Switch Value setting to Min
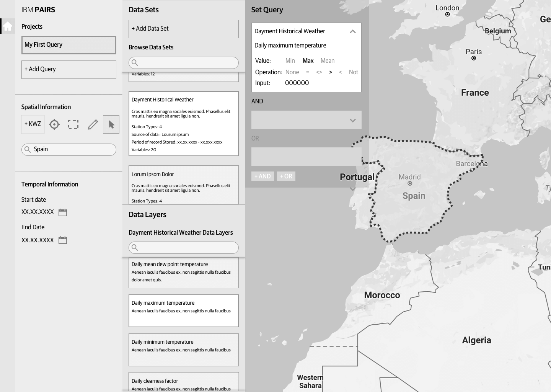Screen dimensions: 551x392 [x=290, y=60]
